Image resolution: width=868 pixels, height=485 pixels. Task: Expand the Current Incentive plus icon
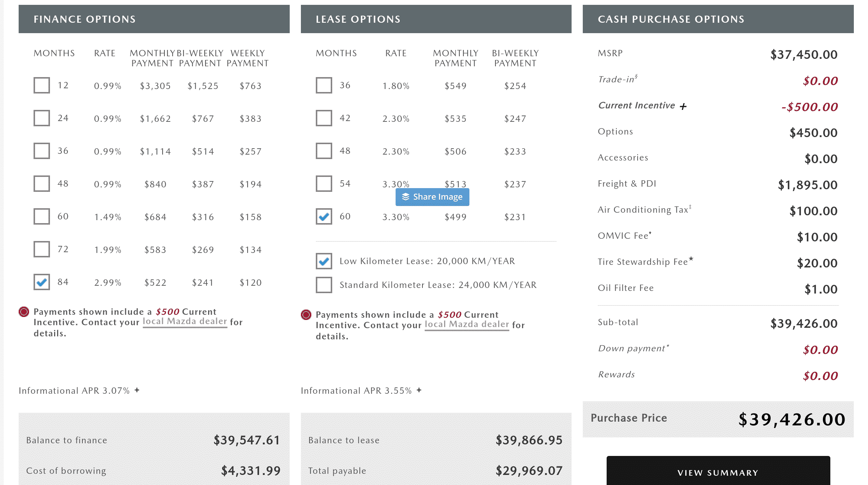683,107
